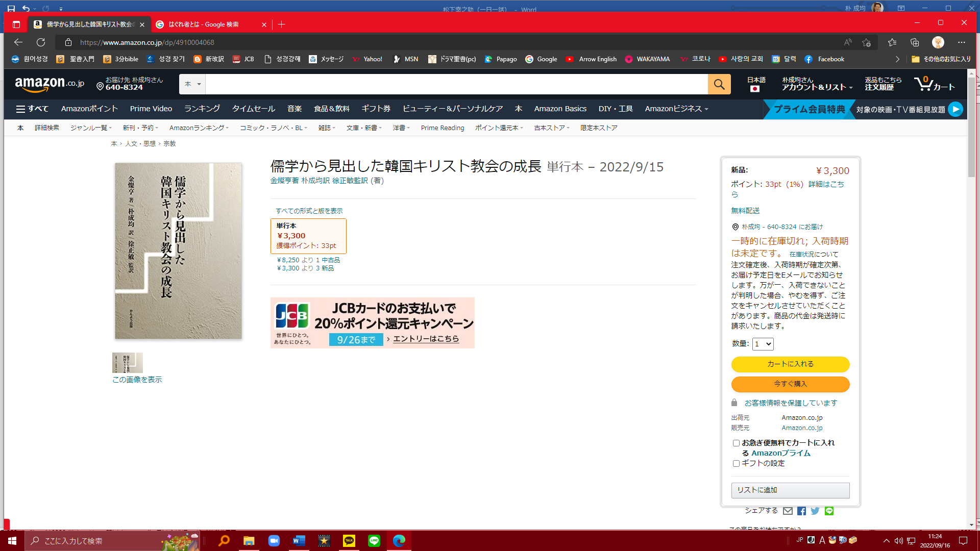This screenshot has height=551, width=980.
Task: Expand the ジャンル一覧 submenu
Action: coord(91,128)
